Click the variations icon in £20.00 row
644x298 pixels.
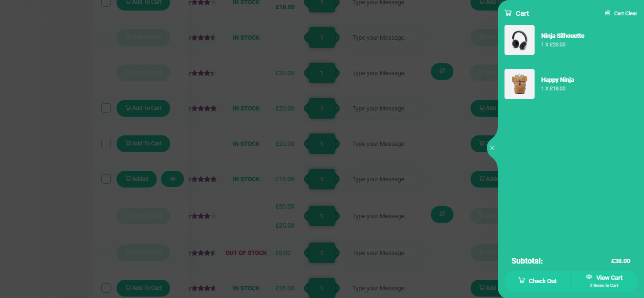442,71
